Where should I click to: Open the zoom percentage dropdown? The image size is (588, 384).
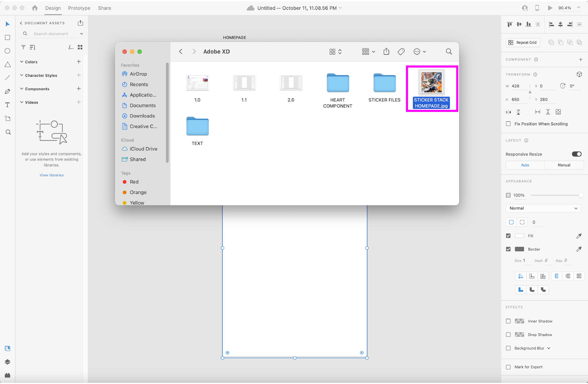click(578, 8)
